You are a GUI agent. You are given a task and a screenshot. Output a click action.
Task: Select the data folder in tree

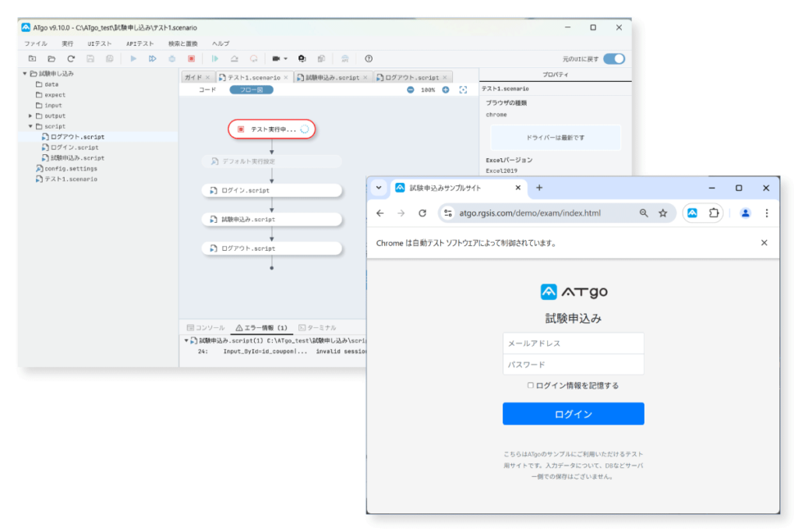(x=47, y=84)
